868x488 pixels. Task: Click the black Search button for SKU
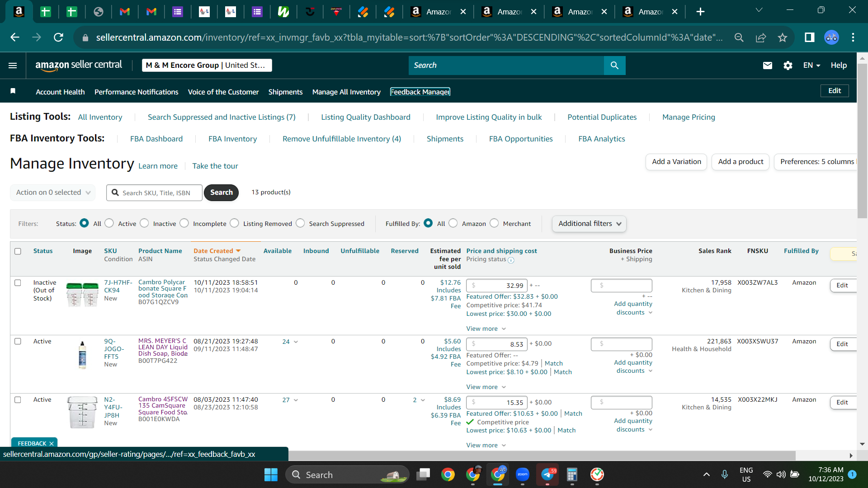pyautogui.click(x=221, y=192)
